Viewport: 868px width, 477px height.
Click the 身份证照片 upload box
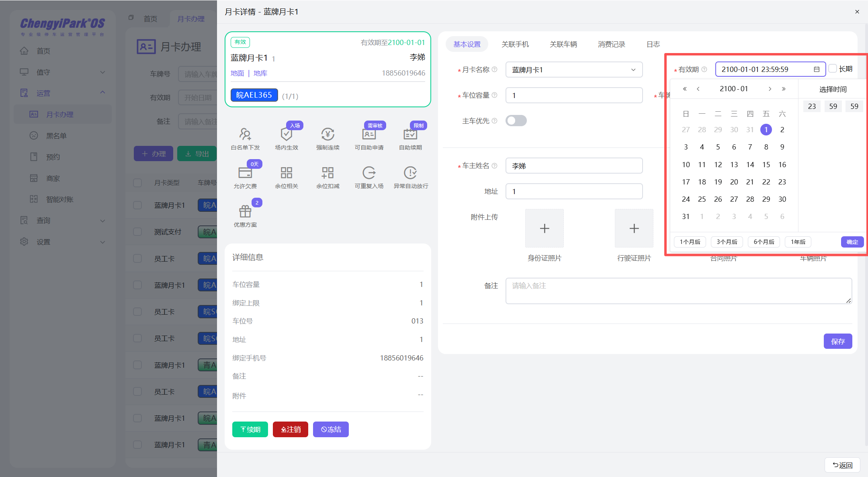point(544,228)
